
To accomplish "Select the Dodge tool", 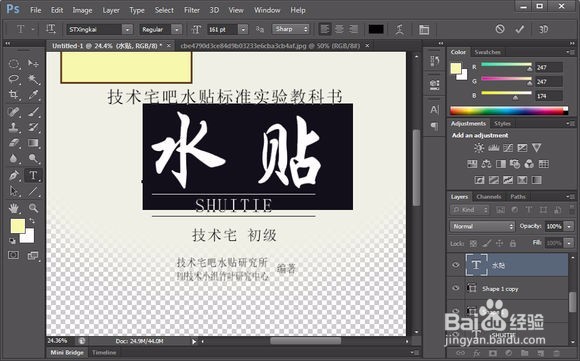I will click(x=33, y=158).
